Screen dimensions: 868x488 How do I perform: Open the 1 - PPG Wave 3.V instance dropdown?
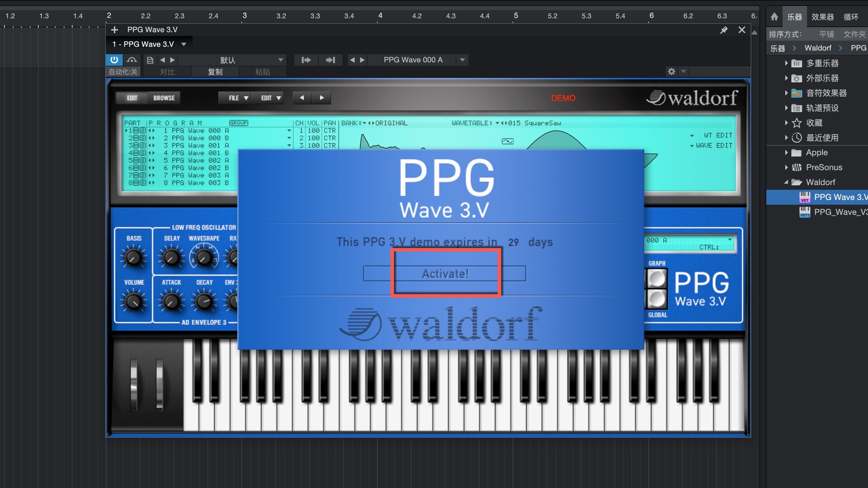(x=184, y=44)
